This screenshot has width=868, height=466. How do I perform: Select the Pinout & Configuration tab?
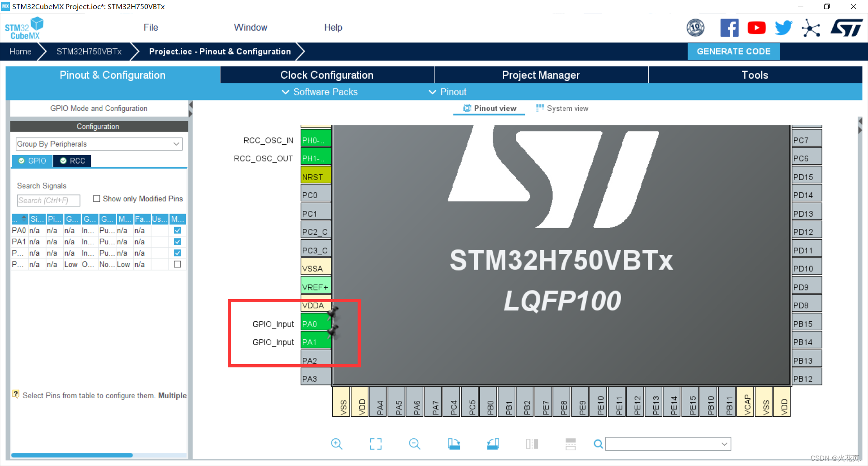pos(113,75)
